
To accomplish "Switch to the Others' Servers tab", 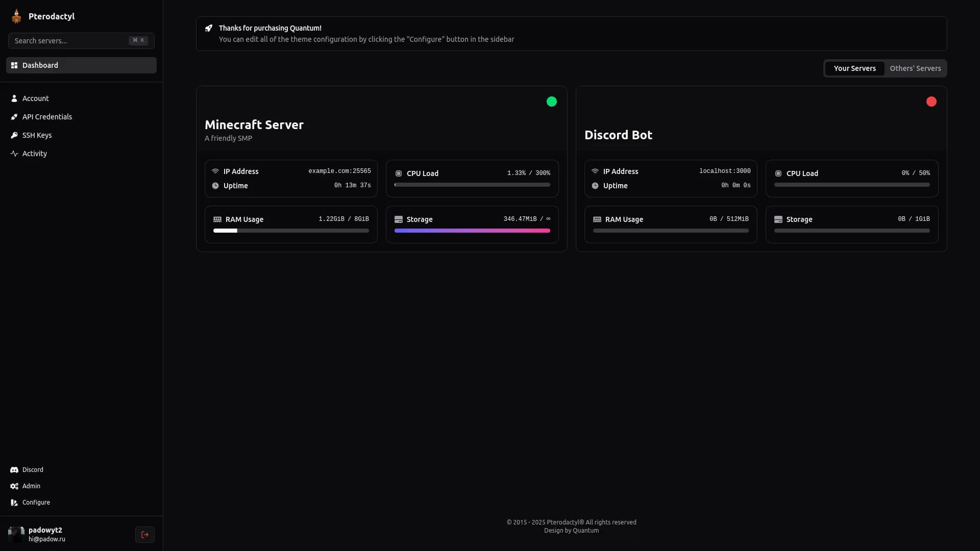I will click(915, 68).
